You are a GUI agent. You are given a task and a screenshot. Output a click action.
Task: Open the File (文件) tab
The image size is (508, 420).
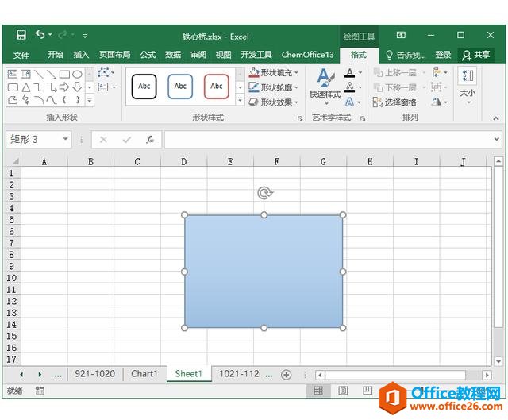[21, 55]
